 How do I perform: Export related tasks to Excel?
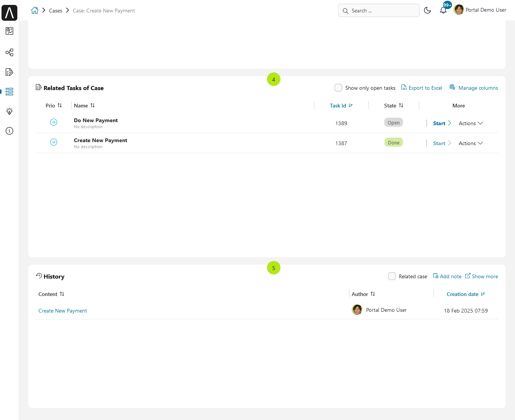422,88
